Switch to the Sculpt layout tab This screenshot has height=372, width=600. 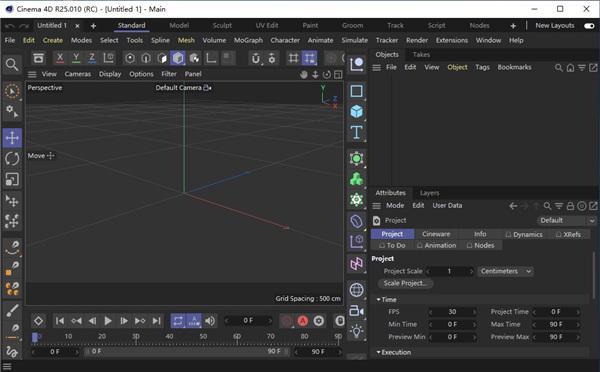(x=222, y=26)
